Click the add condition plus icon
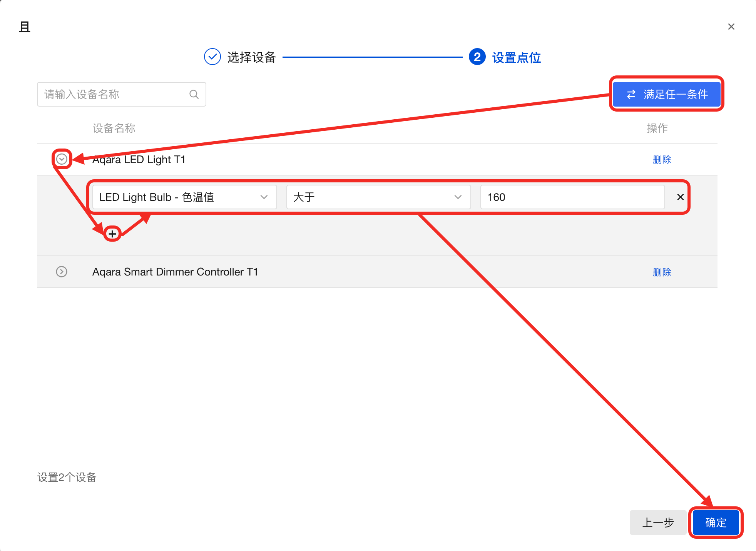Screen dimensions: 756x551 [112, 234]
